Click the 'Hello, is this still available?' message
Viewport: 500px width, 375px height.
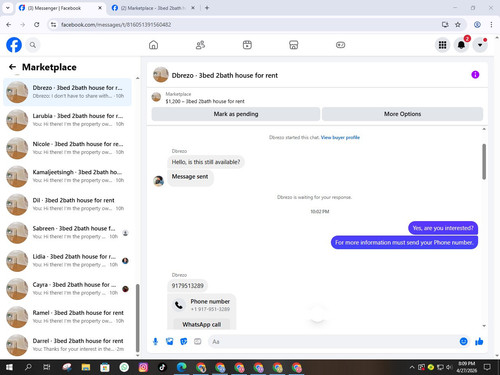pyautogui.click(x=206, y=162)
